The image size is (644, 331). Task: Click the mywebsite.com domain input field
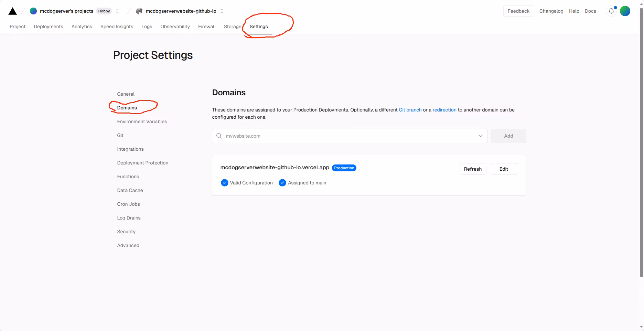(x=347, y=136)
